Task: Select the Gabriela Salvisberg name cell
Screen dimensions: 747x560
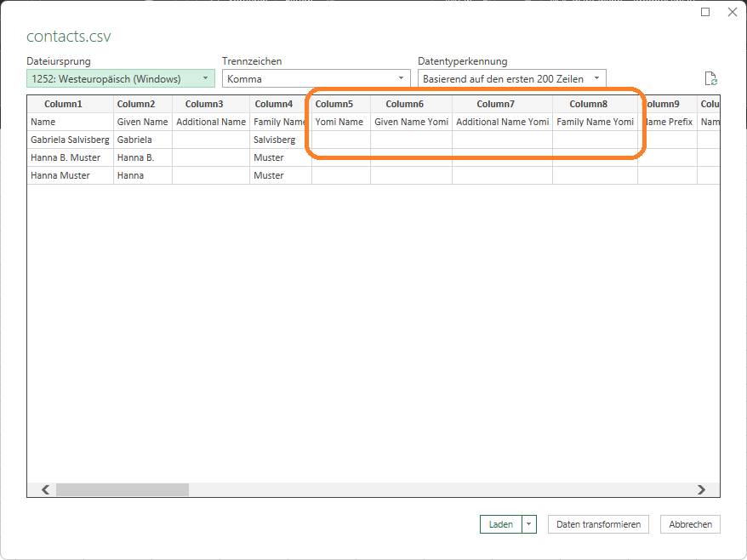Action: coord(70,140)
